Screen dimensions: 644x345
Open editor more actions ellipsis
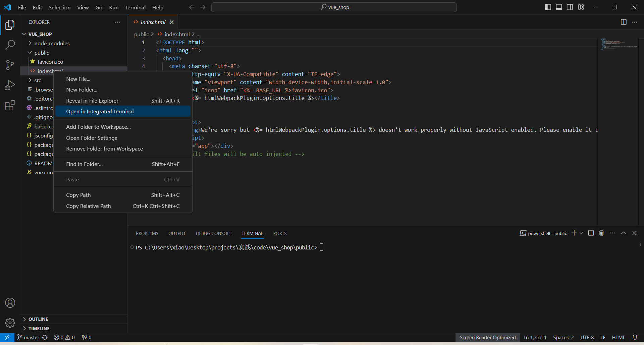[x=634, y=22]
